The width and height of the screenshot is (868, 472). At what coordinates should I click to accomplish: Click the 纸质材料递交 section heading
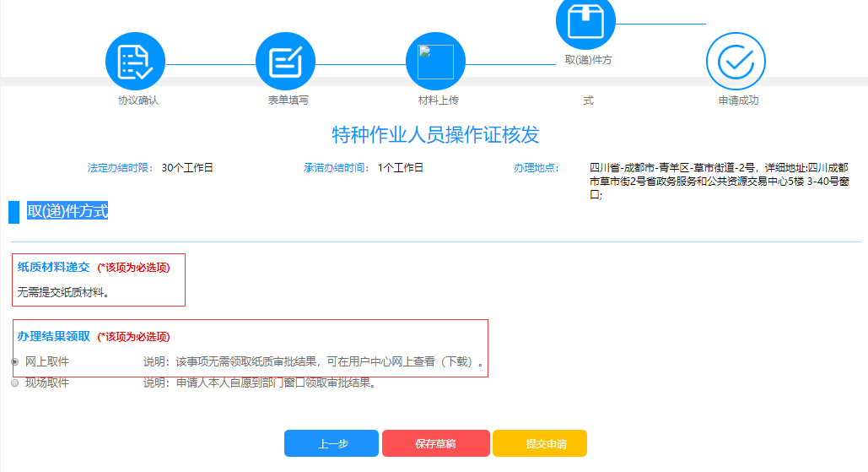pyautogui.click(x=53, y=267)
